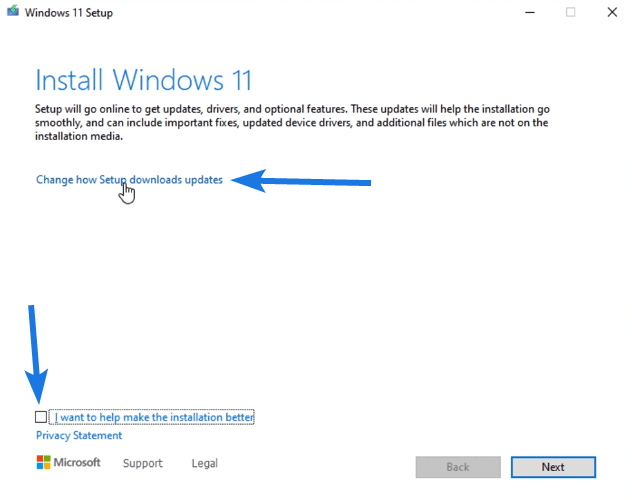The height and width of the screenshot is (500, 632).
Task: Open the Legal link in footer
Action: [204, 463]
